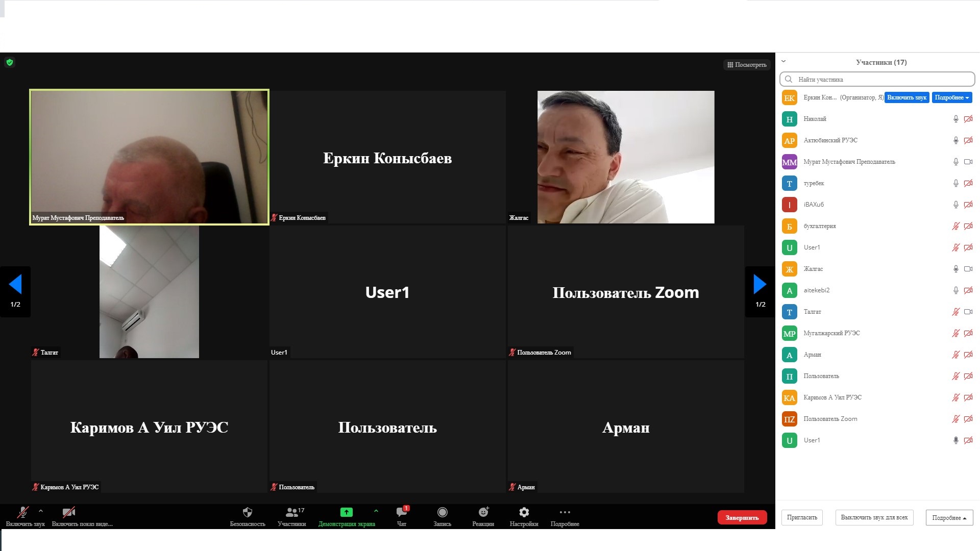The image size is (980, 551).
Task: Select the User1 gallery tile
Action: tap(387, 292)
